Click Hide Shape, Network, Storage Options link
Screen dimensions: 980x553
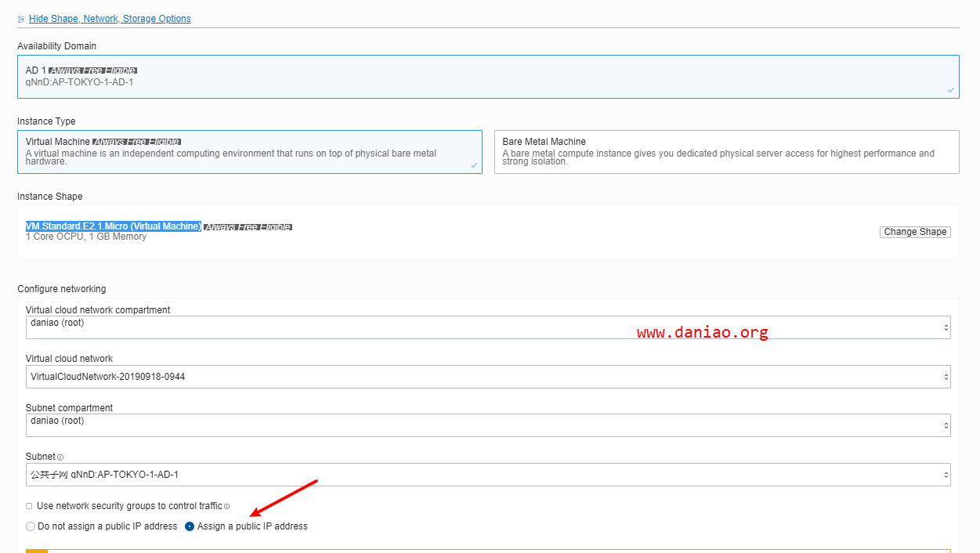(x=110, y=19)
